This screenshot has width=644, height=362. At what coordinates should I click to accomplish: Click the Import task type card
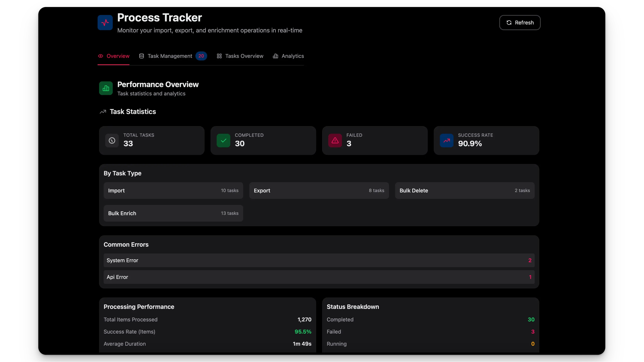(173, 190)
